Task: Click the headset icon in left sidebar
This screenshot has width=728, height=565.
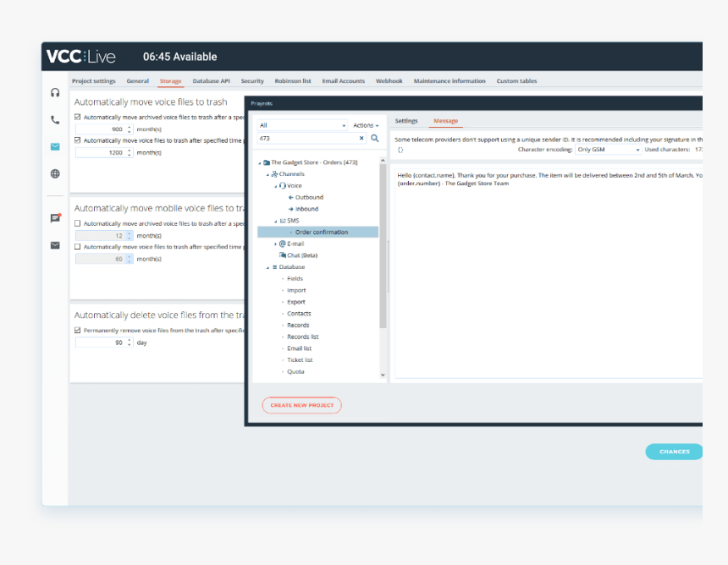Action: pos(55,92)
